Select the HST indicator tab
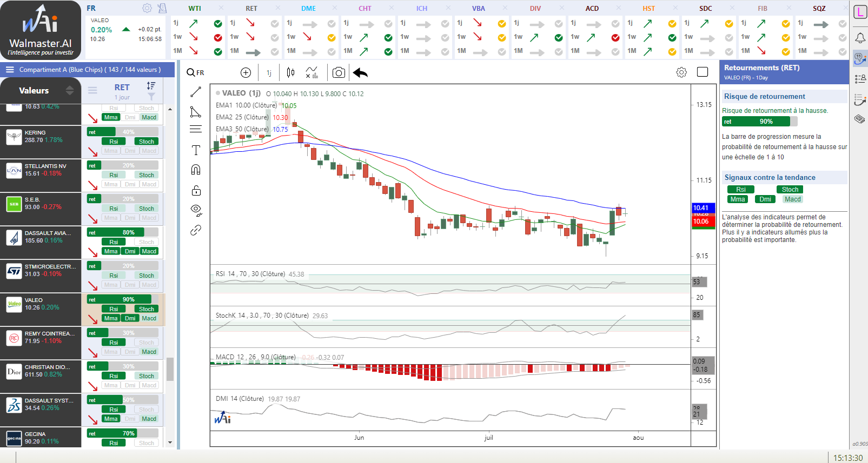Image resolution: width=868 pixels, height=463 pixels. pos(649,9)
